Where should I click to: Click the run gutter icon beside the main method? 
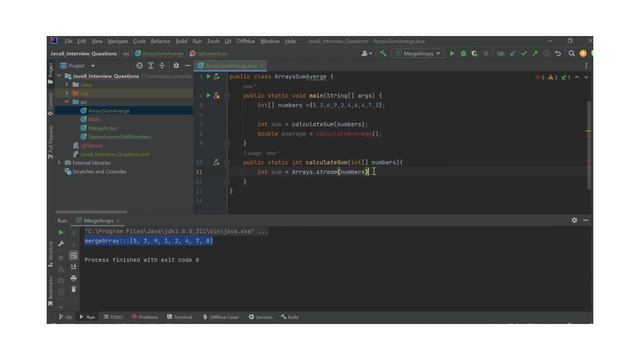click(x=208, y=96)
